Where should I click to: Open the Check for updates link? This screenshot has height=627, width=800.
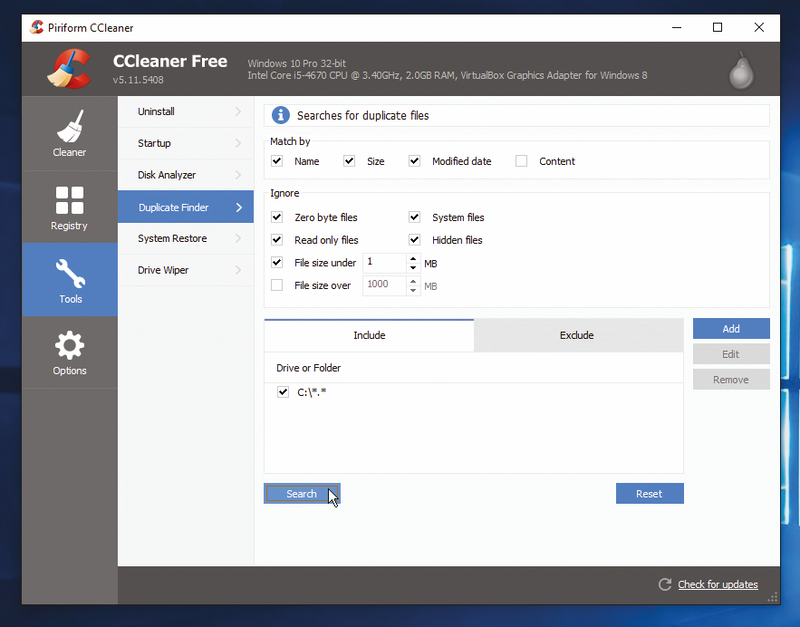coord(717,584)
